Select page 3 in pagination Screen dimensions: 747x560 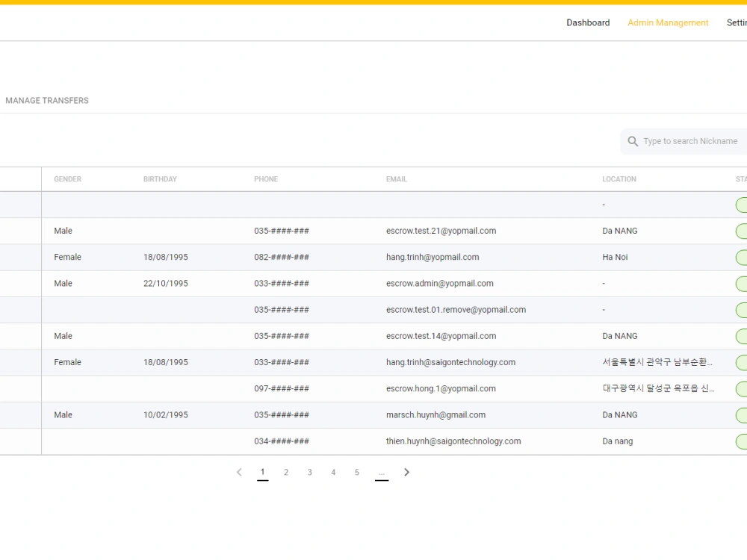coord(310,472)
